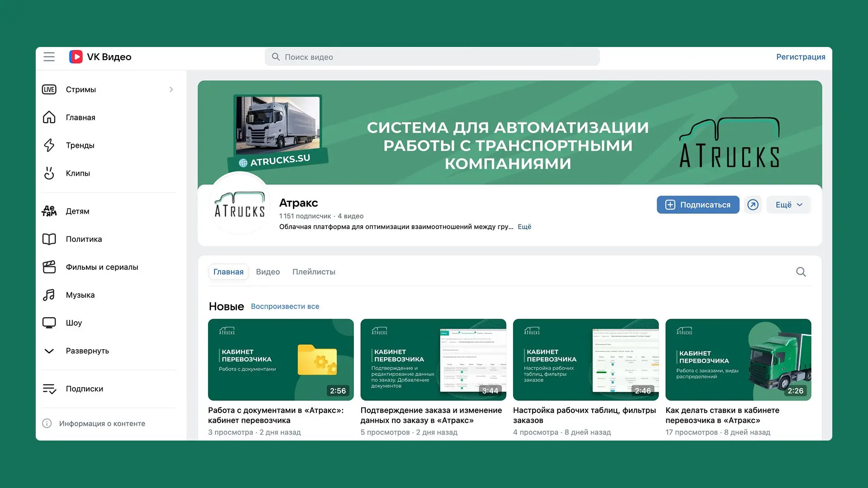This screenshot has width=868, height=488.
Task: Click the Регистрация link
Action: pos(801,57)
